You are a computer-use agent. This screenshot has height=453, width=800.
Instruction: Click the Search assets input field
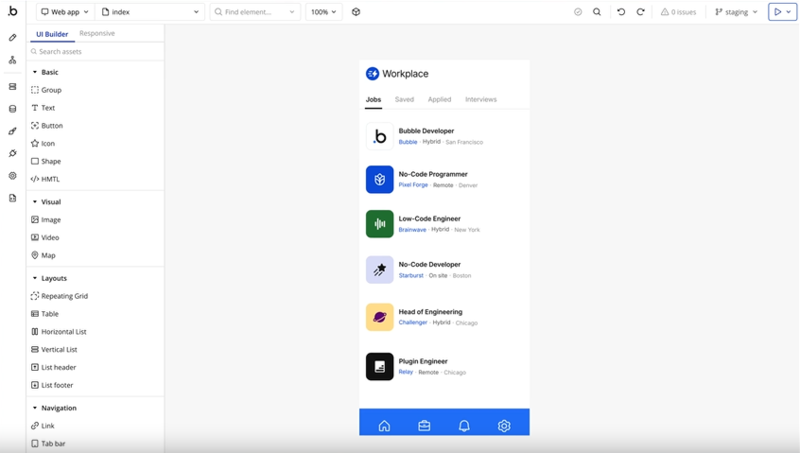point(95,51)
